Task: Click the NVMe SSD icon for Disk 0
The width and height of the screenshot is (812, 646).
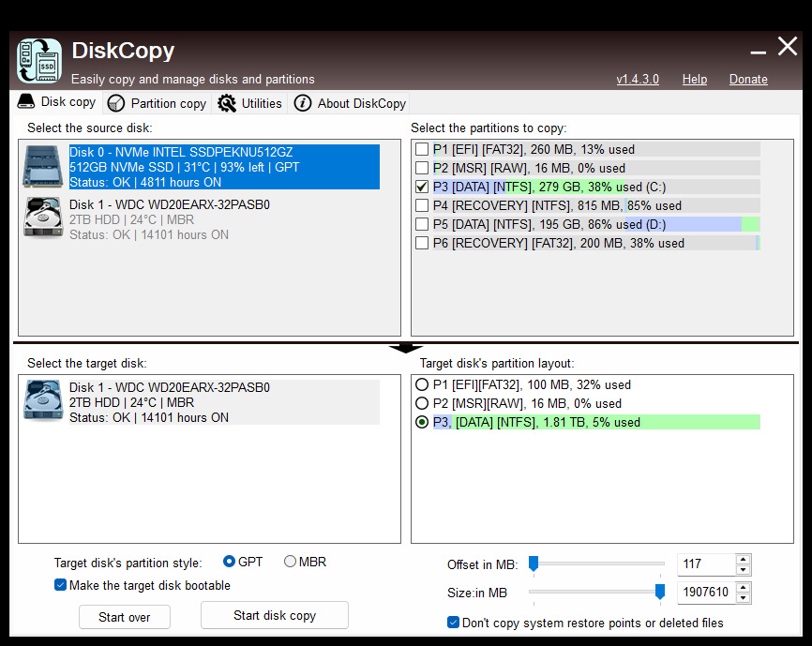Action: click(x=42, y=167)
